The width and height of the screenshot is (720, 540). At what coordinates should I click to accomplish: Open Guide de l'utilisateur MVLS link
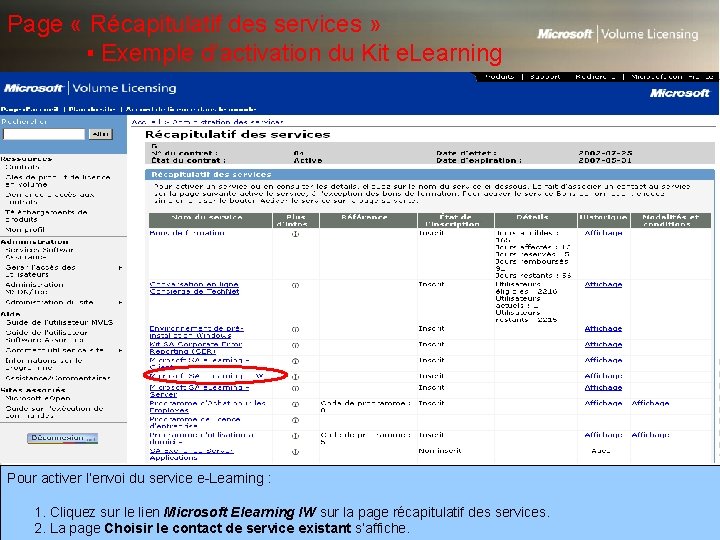(59, 323)
